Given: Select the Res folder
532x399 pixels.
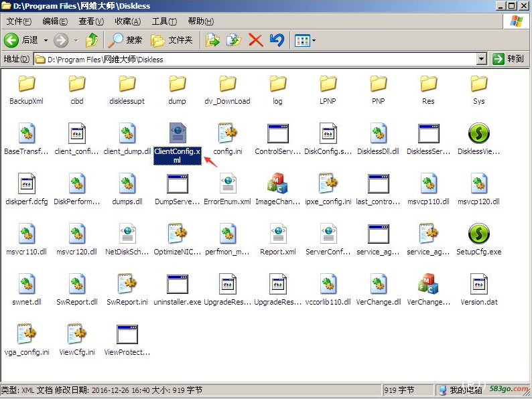Looking at the screenshot, I should click(428, 90).
